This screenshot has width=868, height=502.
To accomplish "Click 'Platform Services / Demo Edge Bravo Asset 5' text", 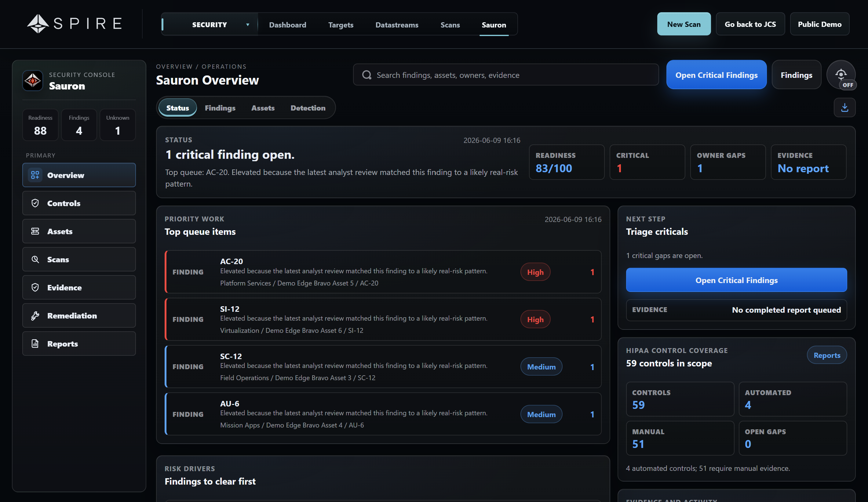I will 286,283.
